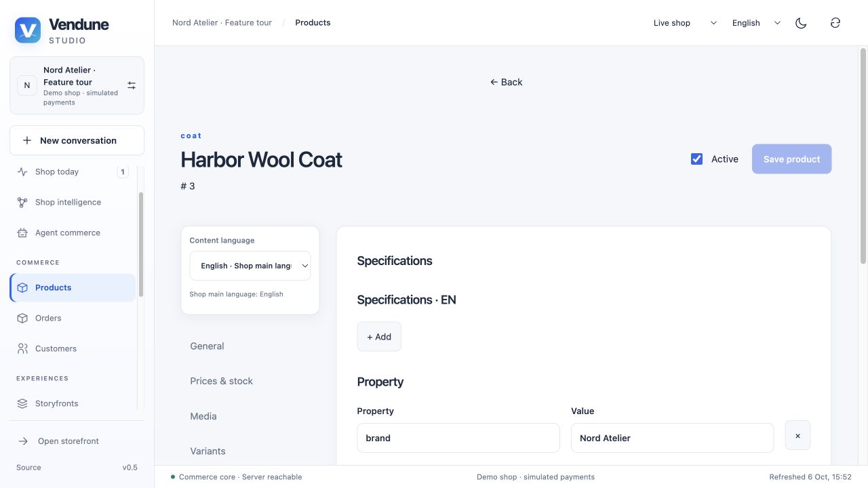
Task: Switch to the Media tab
Action: 250,416
